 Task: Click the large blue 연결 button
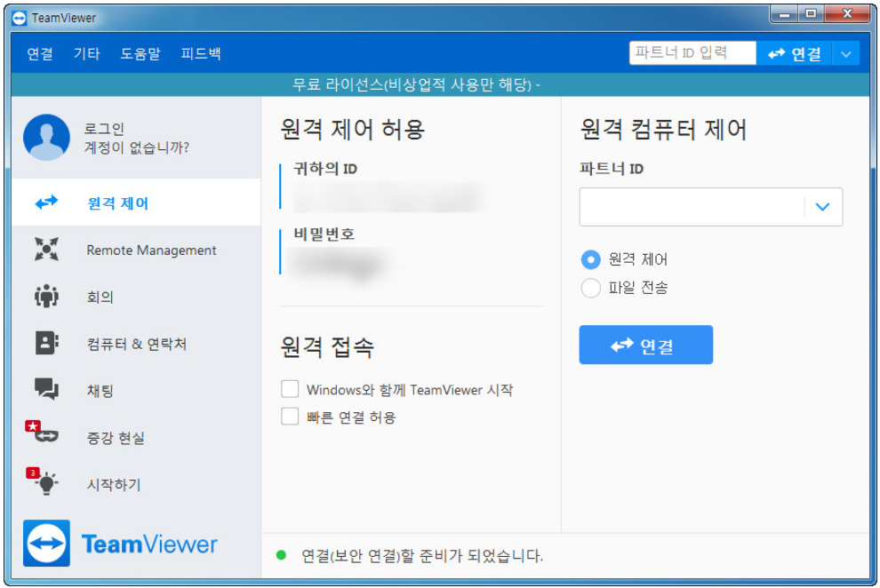click(646, 345)
